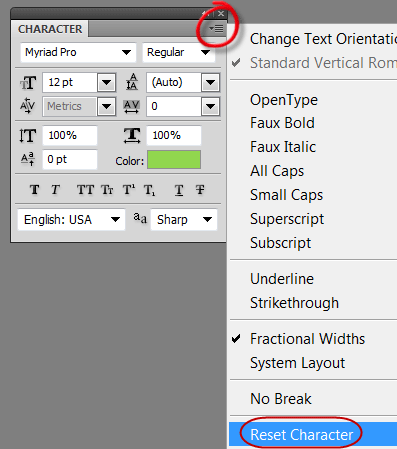
Task: Toggle the Faux Bold T button
Action: coord(34,190)
